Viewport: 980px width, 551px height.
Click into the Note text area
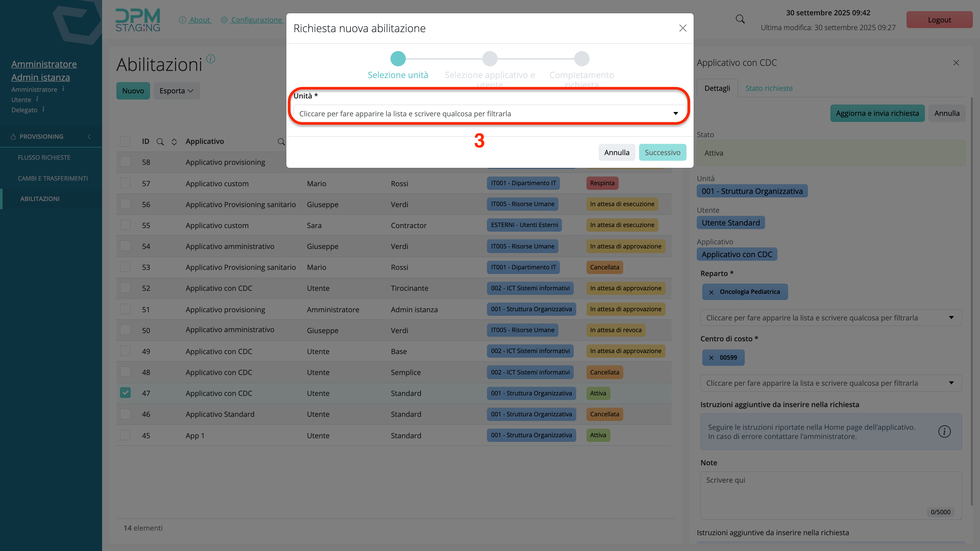click(x=830, y=495)
